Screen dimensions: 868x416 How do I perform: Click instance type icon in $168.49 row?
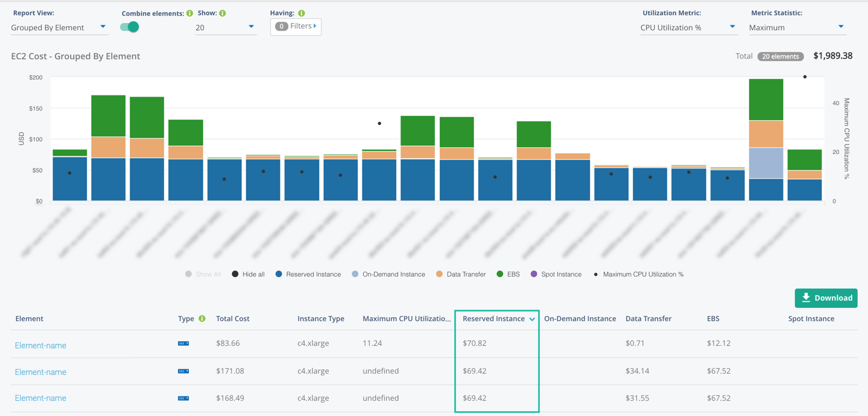pyautogui.click(x=183, y=398)
